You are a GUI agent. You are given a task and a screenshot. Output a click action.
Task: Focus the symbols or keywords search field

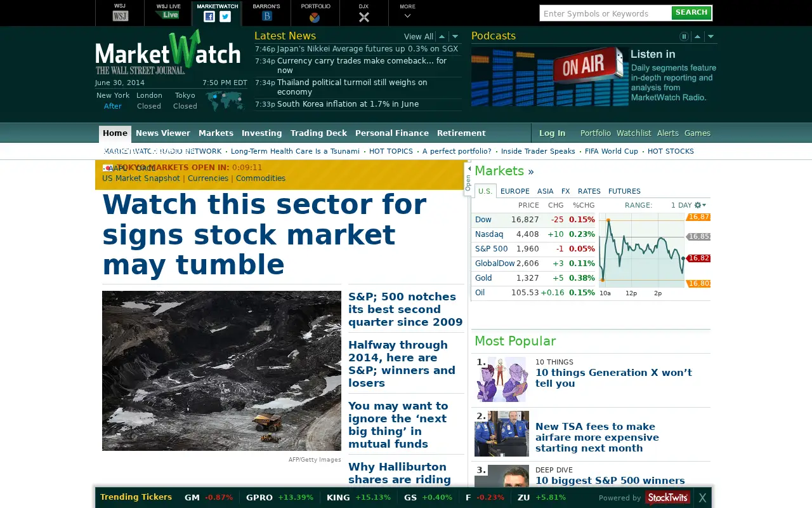(x=606, y=13)
